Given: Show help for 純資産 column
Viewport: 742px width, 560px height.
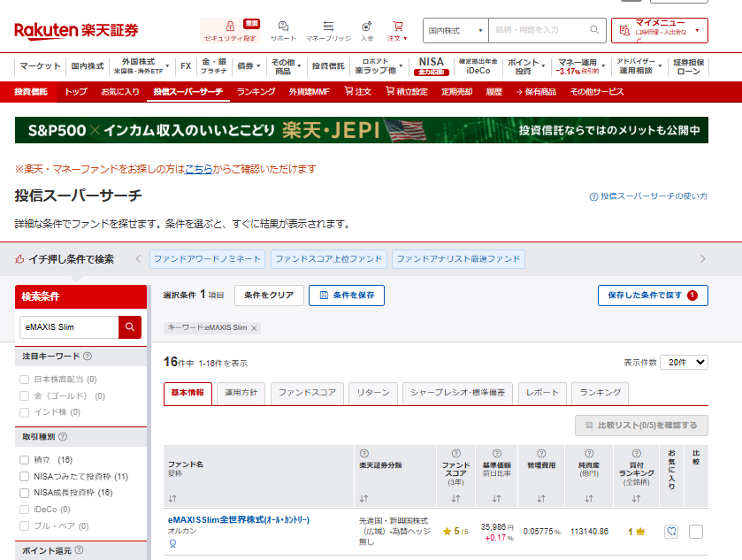Looking at the screenshot, I should point(589,454).
